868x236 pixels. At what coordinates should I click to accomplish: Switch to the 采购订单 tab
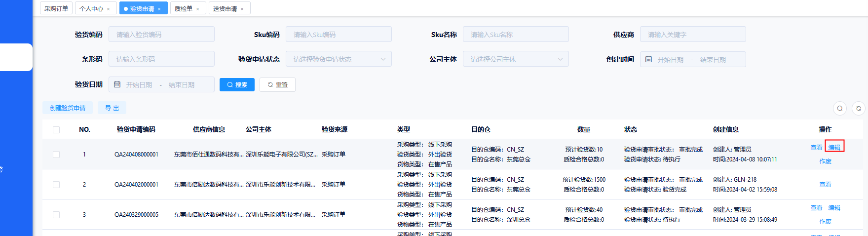[56, 8]
